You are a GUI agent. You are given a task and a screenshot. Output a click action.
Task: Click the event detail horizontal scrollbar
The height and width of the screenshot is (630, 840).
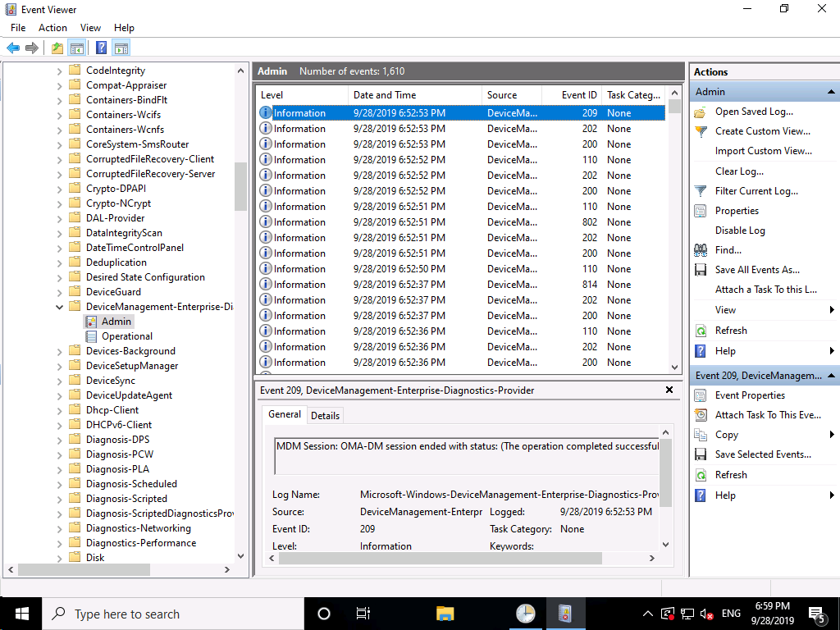click(440, 559)
